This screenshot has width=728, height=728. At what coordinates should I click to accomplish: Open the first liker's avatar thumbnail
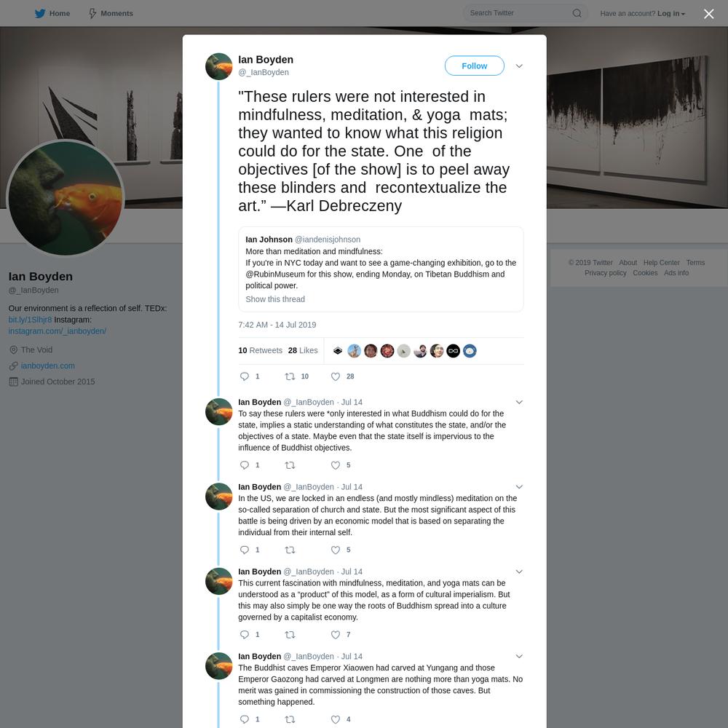point(338,351)
